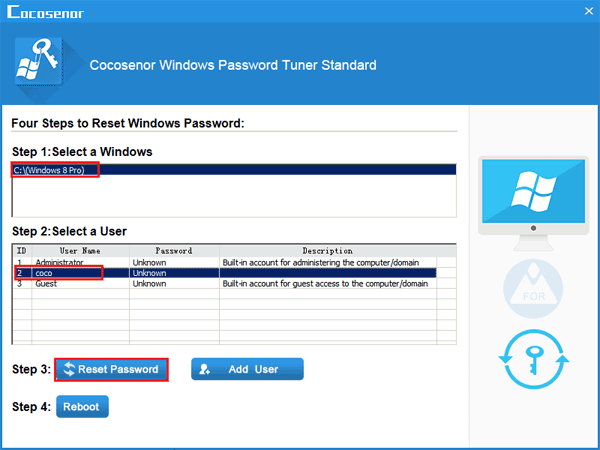The image size is (600, 450).
Task: Click the Password column header
Action: [174, 251]
